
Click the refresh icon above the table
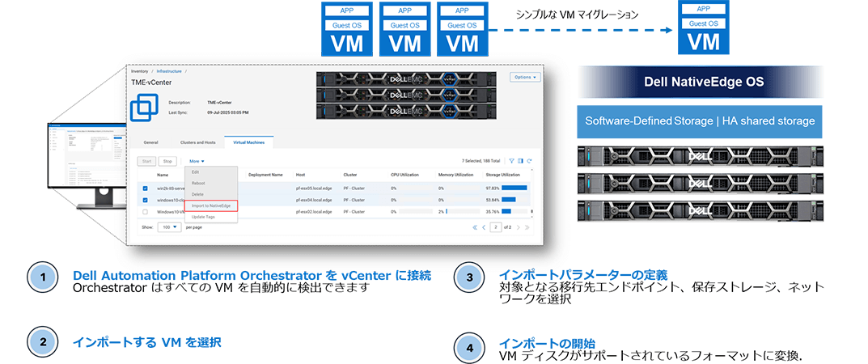point(529,161)
